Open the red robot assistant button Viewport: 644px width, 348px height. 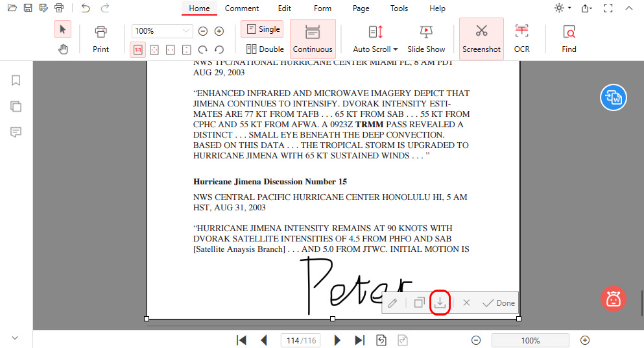(x=614, y=299)
